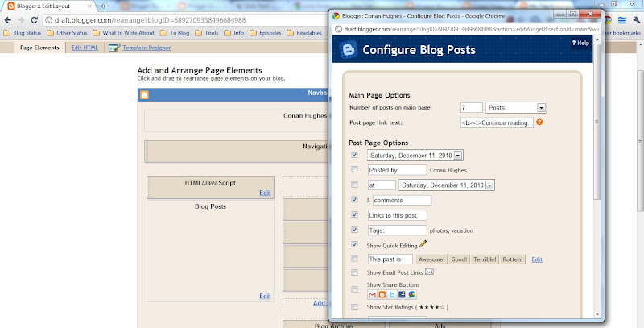
Task: Click the post page link text field
Action: 497,122
